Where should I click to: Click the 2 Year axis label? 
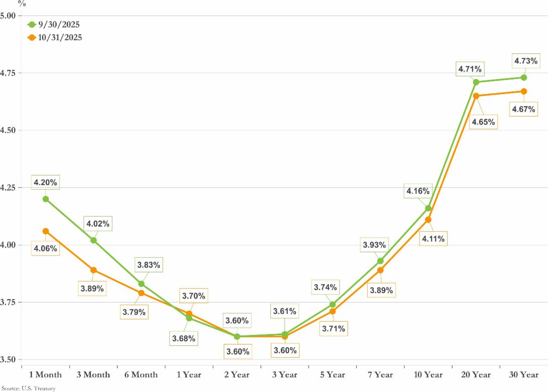(x=237, y=375)
